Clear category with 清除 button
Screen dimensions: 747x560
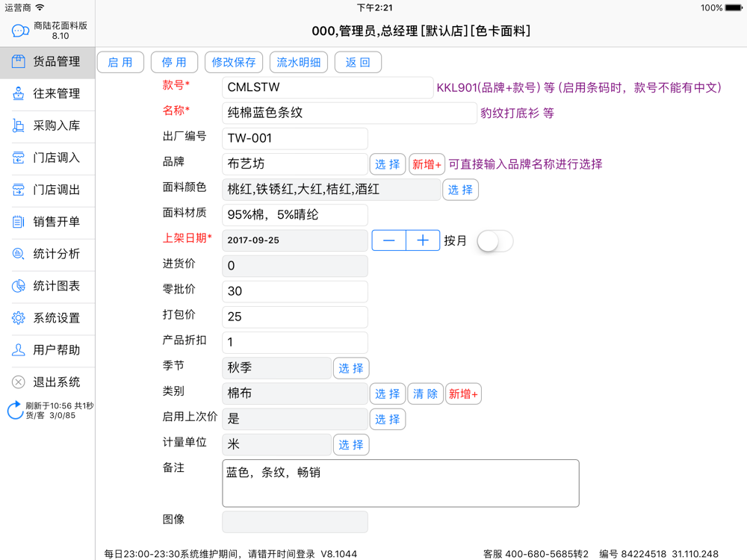[425, 393]
